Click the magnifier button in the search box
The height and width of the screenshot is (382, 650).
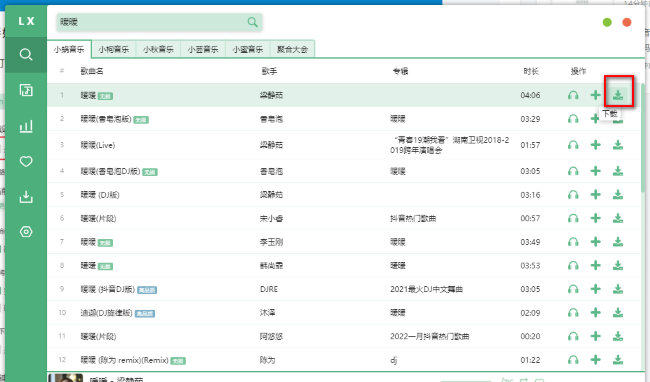(252, 22)
